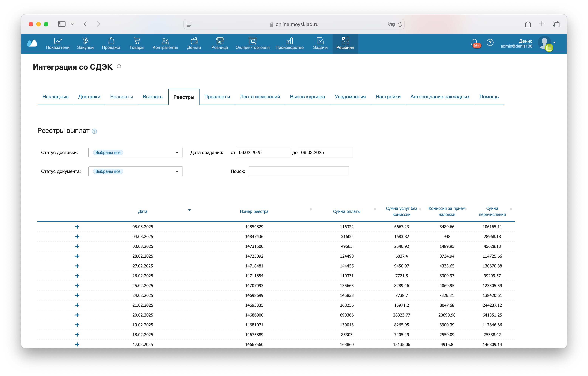Open the Розница store icon
This screenshot has height=376, width=588.
(x=220, y=41)
